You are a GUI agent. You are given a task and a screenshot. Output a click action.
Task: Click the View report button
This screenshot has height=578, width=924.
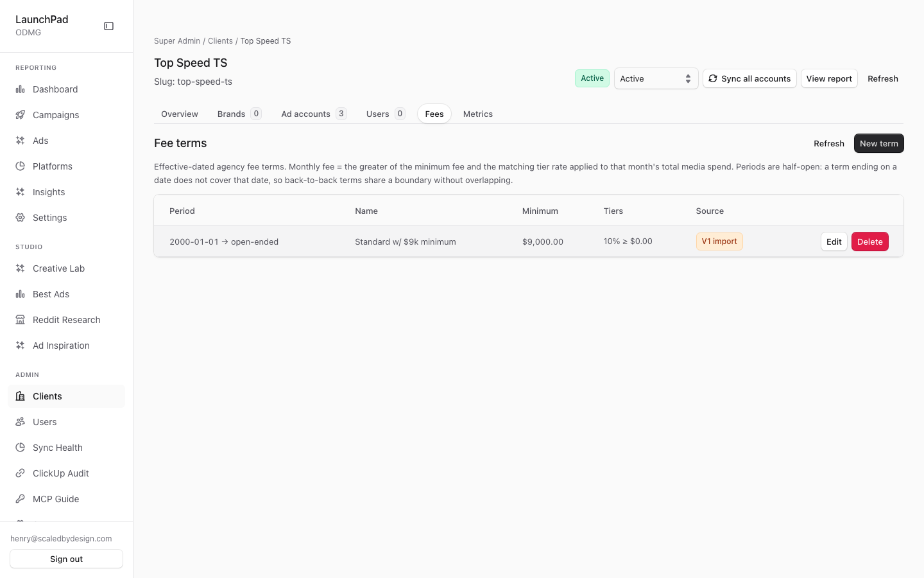829,78
